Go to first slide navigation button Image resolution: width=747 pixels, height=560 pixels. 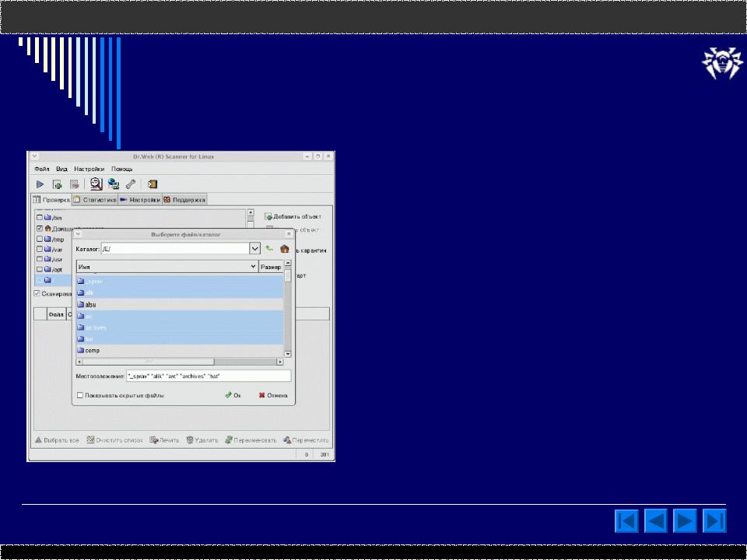[x=626, y=520]
